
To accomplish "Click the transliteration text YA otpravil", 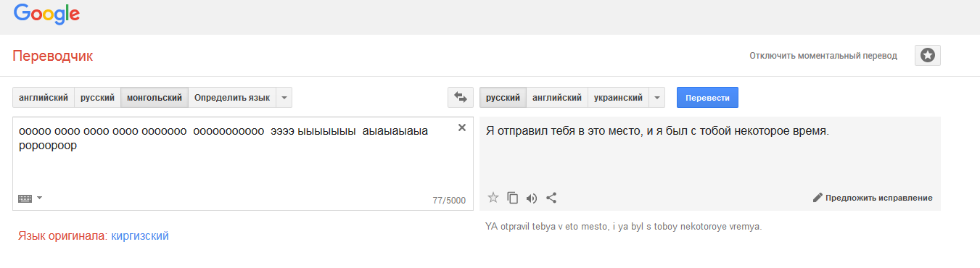I will tap(624, 227).
